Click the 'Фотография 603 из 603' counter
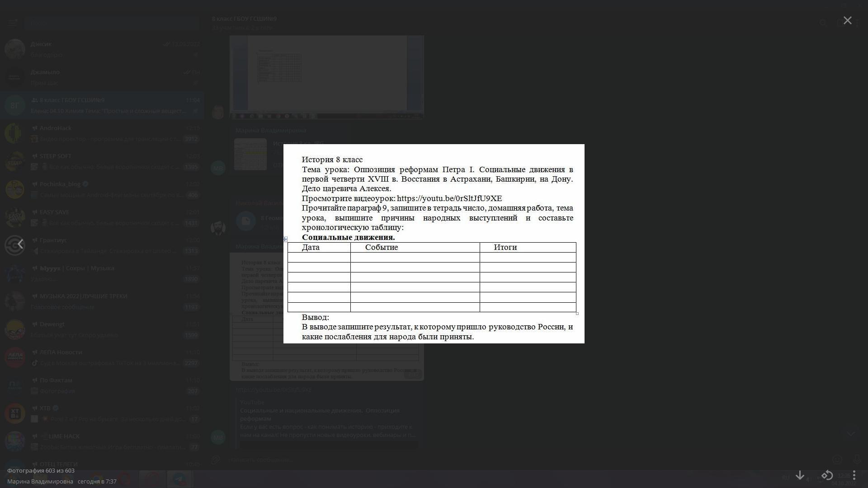The width and height of the screenshot is (868, 488). click(41, 470)
